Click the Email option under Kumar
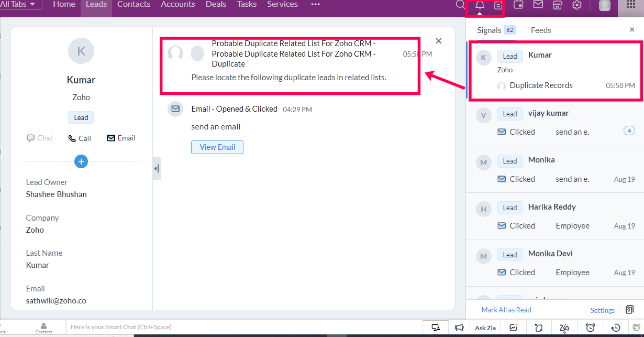This screenshot has width=644, height=337. pyautogui.click(x=121, y=138)
